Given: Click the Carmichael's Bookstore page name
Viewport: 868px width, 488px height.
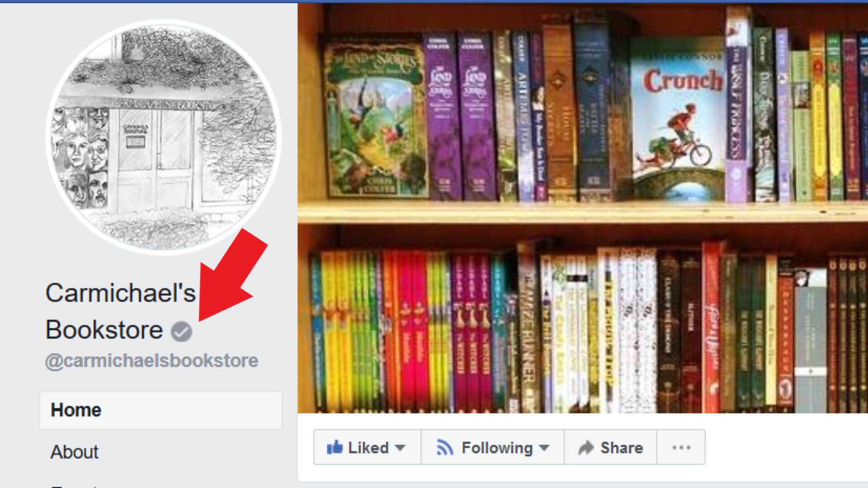Looking at the screenshot, I should (x=120, y=311).
